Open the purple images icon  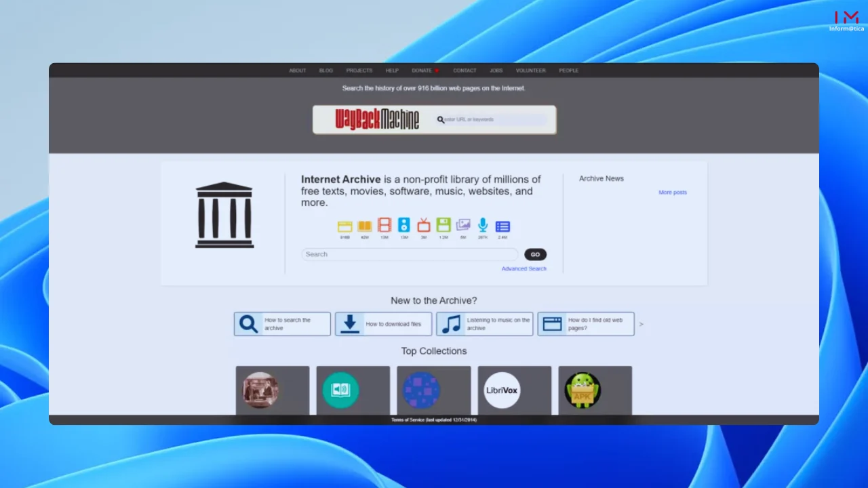point(463,225)
